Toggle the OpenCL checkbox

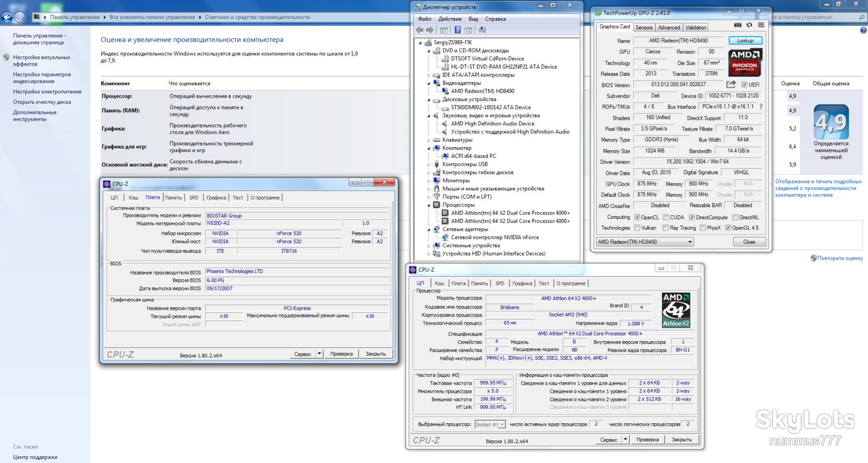pos(637,217)
